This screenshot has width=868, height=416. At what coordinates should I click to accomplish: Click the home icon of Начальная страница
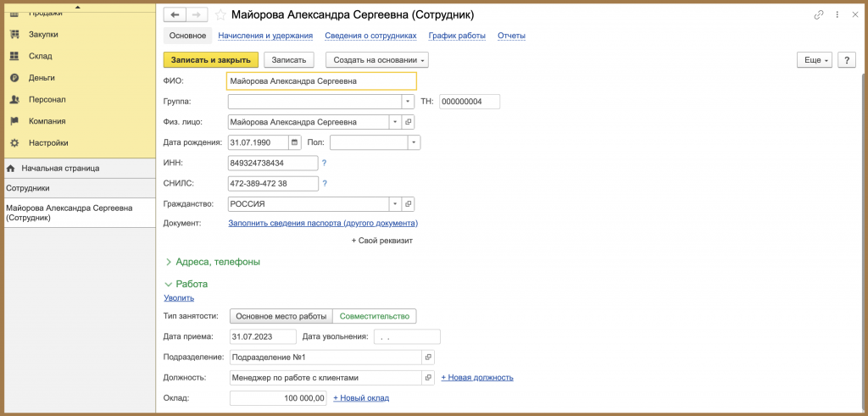point(10,168)
